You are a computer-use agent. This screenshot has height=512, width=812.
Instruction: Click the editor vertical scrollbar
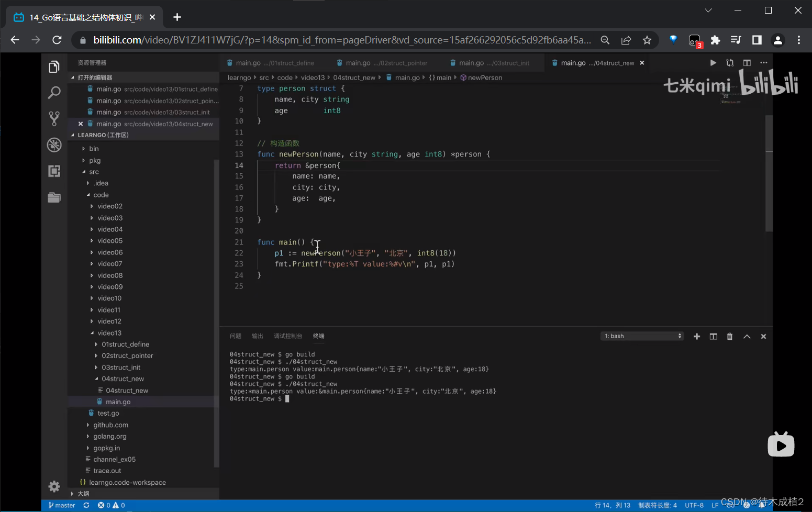(x=769, y=173)
